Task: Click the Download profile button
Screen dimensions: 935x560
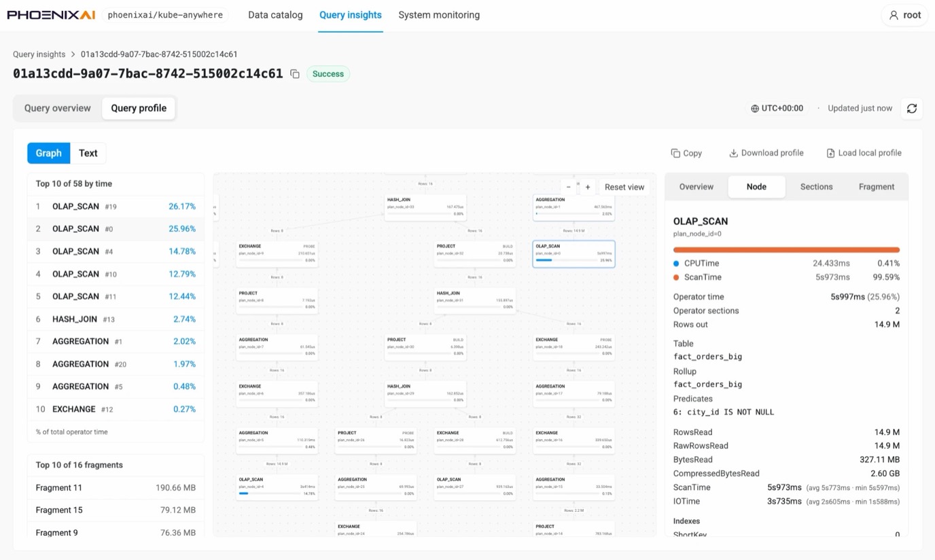Action: pos(766,153)
